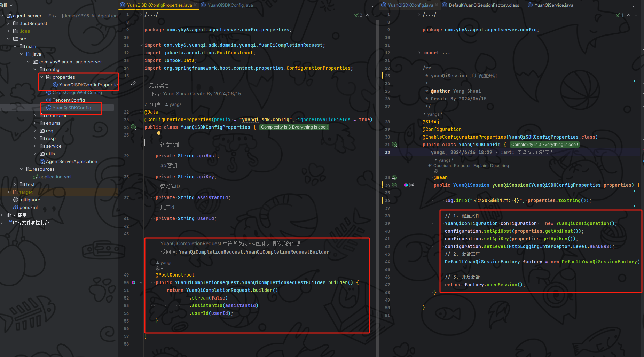This screenshot has height=357, width=644.
Task: Expand the folded import block in right editor
Action: 419,53
